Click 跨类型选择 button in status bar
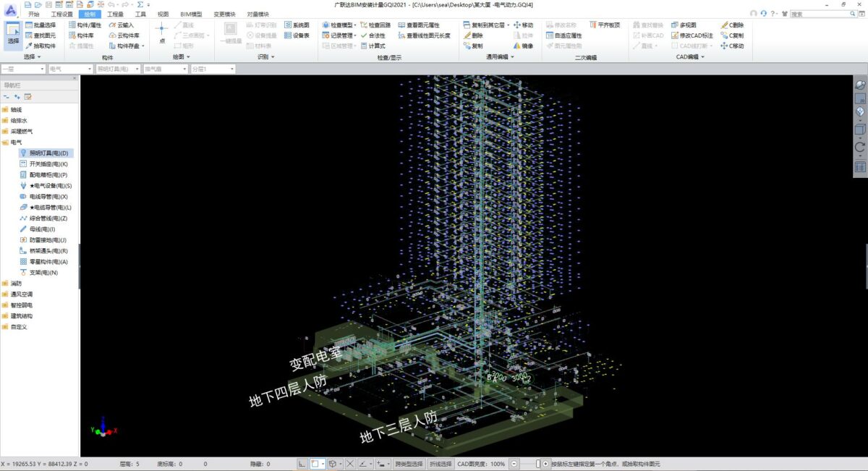 (x=409, y=464)
